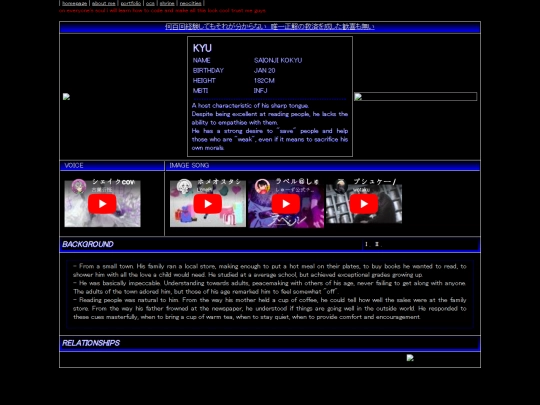540x405 pixels.
Task: Click the JAN 20 birthday value
Action: (264, 71)
